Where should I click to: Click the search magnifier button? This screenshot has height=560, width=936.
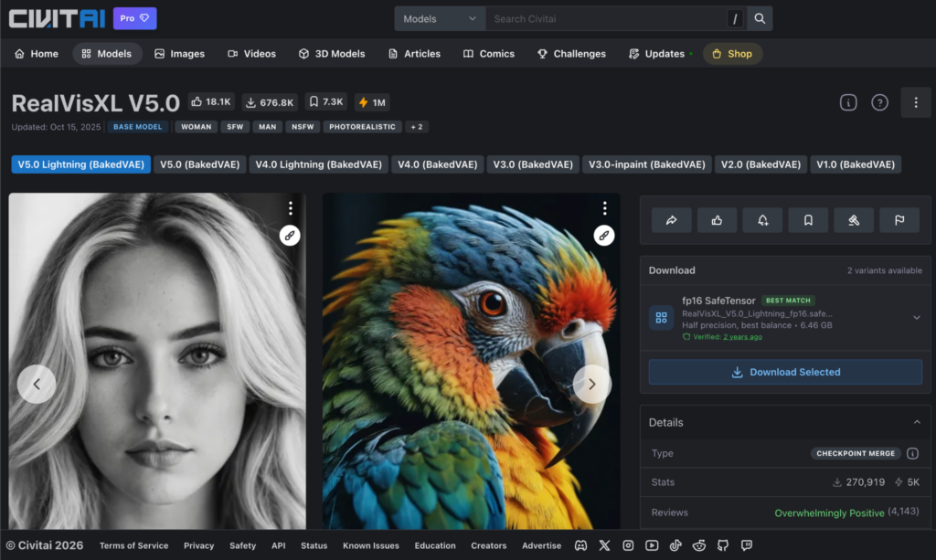760,18
